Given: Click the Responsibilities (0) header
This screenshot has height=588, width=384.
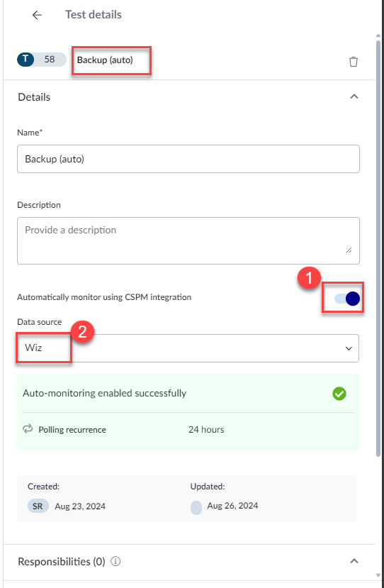Looking at the screenshot, I should (62, 561).
